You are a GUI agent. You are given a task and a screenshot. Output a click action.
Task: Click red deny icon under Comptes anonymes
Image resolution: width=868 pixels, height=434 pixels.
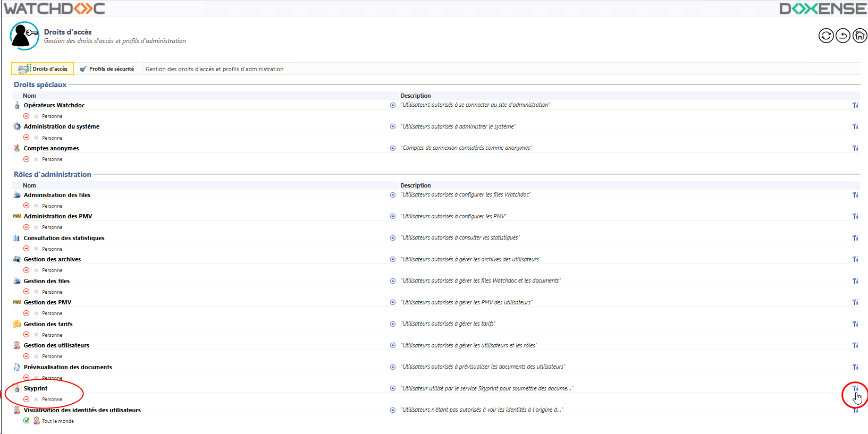tap(27, 159)
